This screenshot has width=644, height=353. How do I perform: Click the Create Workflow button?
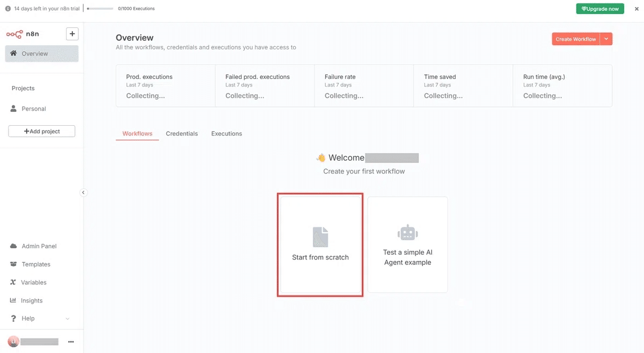(575, 39)
